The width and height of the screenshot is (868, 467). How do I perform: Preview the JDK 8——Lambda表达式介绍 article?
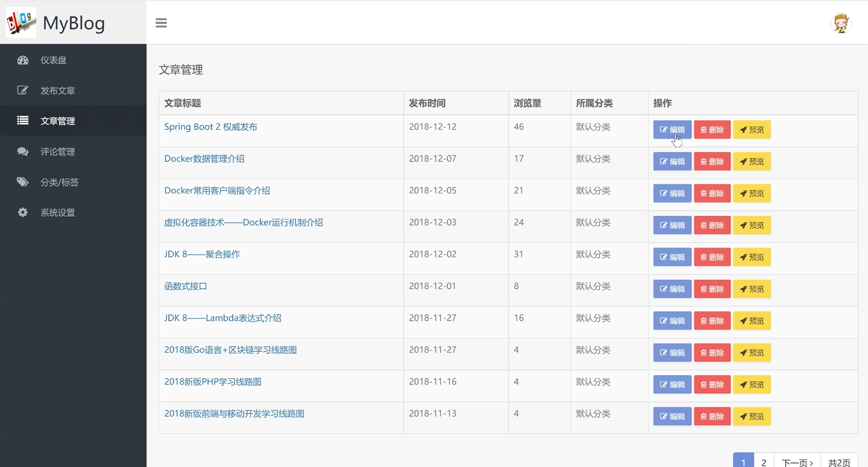(752, 321)
